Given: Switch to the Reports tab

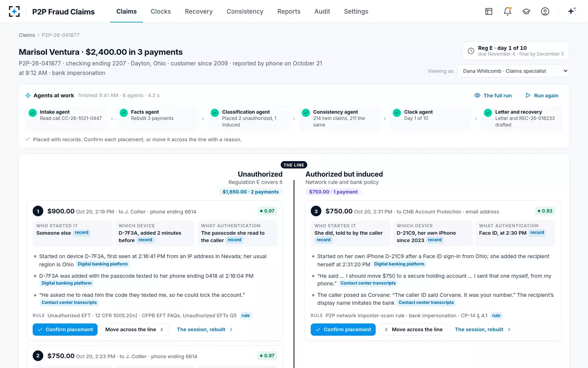Looking at the screenshot, I should [x=289, y=11].
